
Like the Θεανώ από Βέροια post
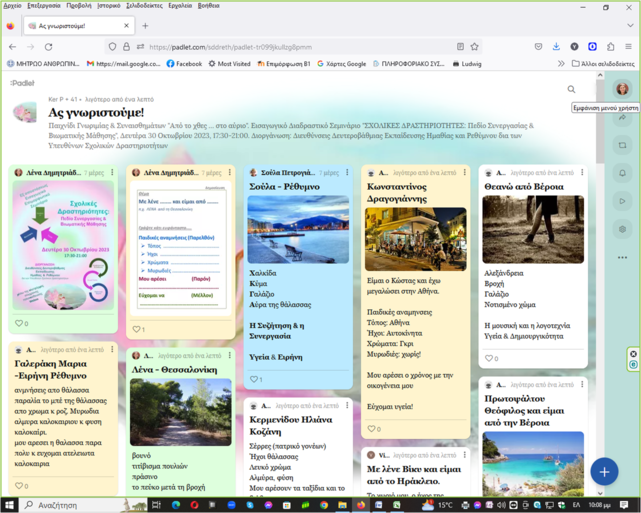point(488,358)
